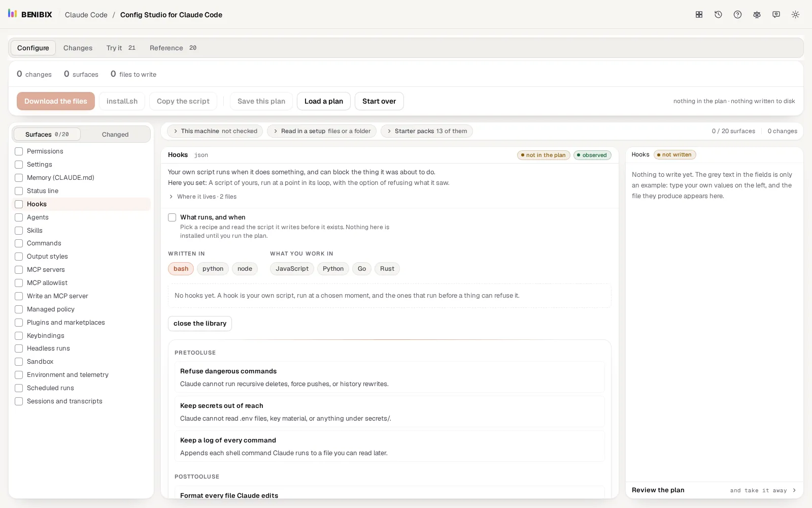The width and height of the screenshot is (812, 508).
Task: Check the What runs, and when box
Action: pyautogui.click(x=172, y=217)
